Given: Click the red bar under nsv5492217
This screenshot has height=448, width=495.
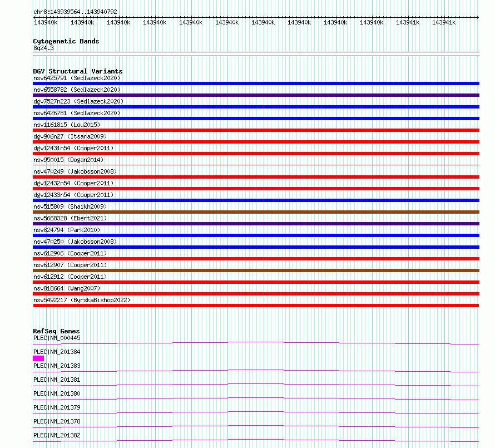Looking at the screenshot, I should (256, 306).
